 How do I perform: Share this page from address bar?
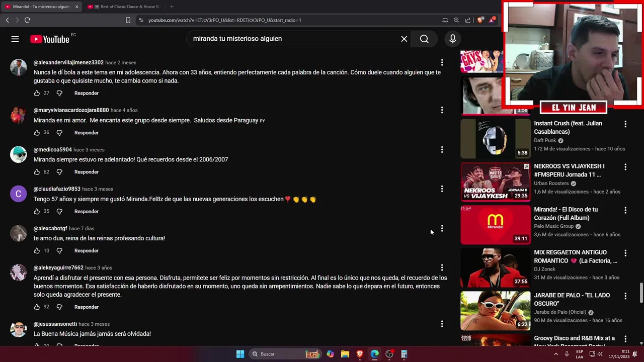tap(468, 20)
